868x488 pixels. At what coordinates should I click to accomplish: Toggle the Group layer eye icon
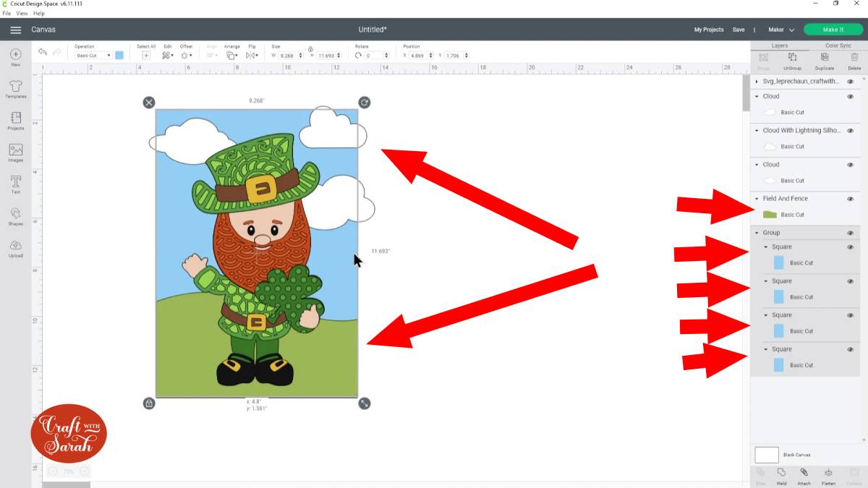pyautogui.click(x=850, y=233)
